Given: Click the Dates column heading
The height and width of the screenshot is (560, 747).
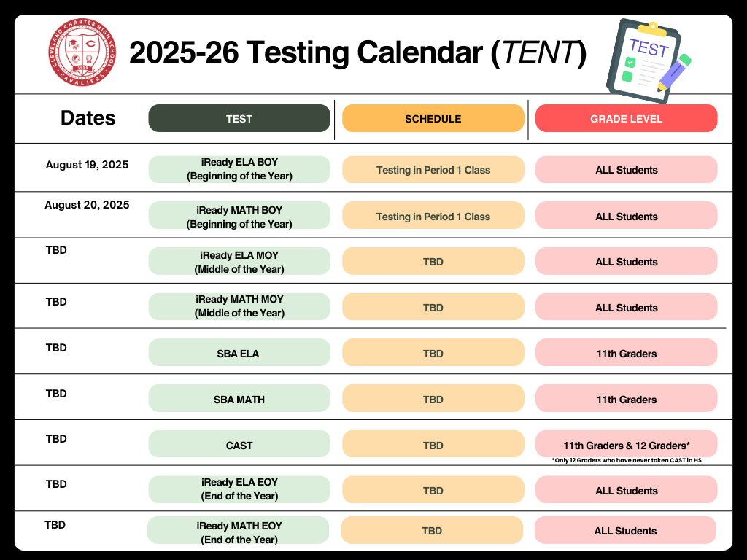Looking at the screenshot, I should point(88,118).
